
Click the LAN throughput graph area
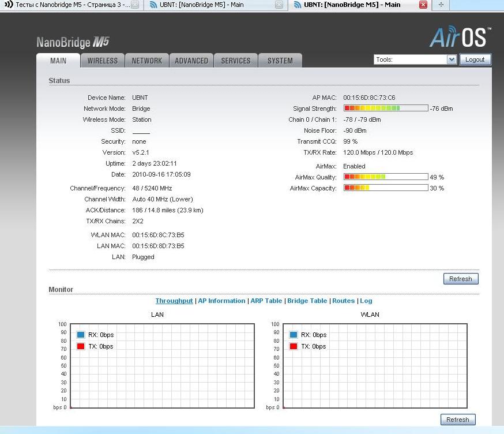pos(162,366)
